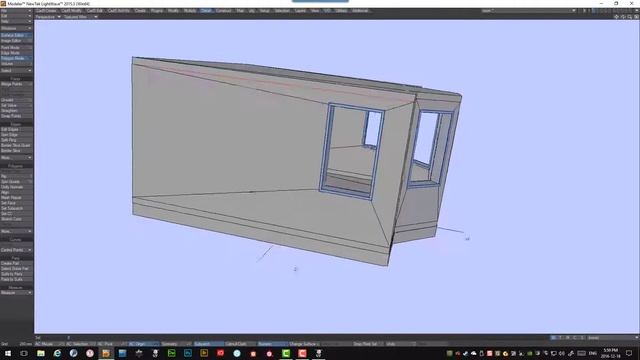This screenshot has height=360, width=640.
Task: Open File Explorer from the taskbar
Action: (x=41, y=353)
